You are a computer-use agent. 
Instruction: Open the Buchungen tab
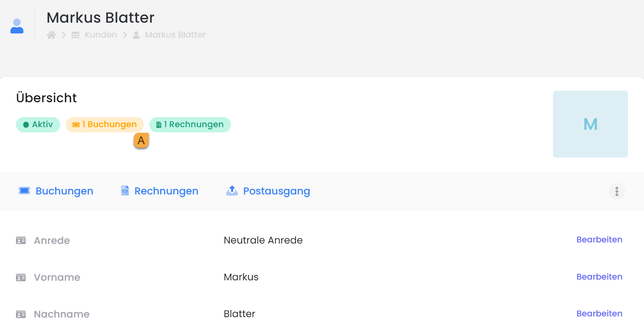click(64, 191)
